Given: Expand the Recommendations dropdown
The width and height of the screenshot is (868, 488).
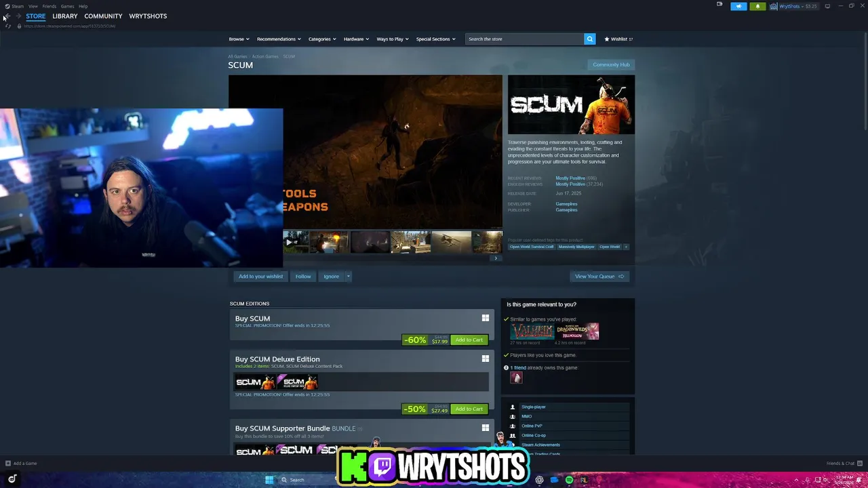Looking at the screenshot, I should click(279, 39).
